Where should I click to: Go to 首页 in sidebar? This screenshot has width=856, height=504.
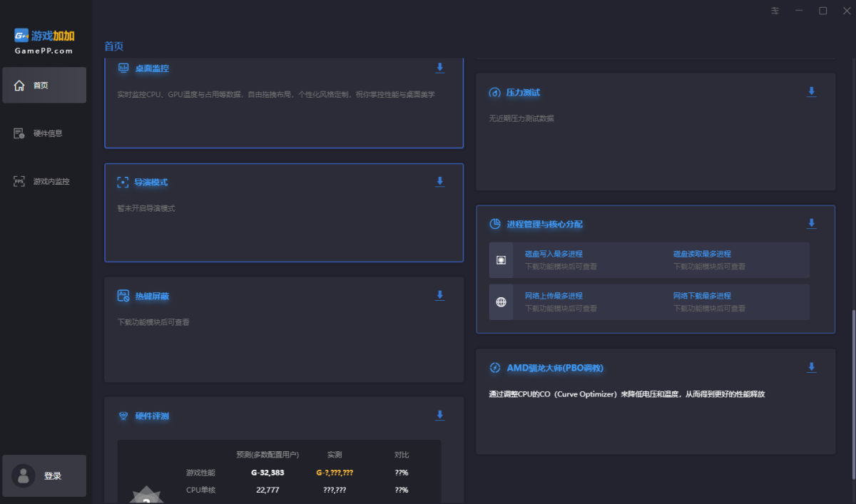click(44, 86)
